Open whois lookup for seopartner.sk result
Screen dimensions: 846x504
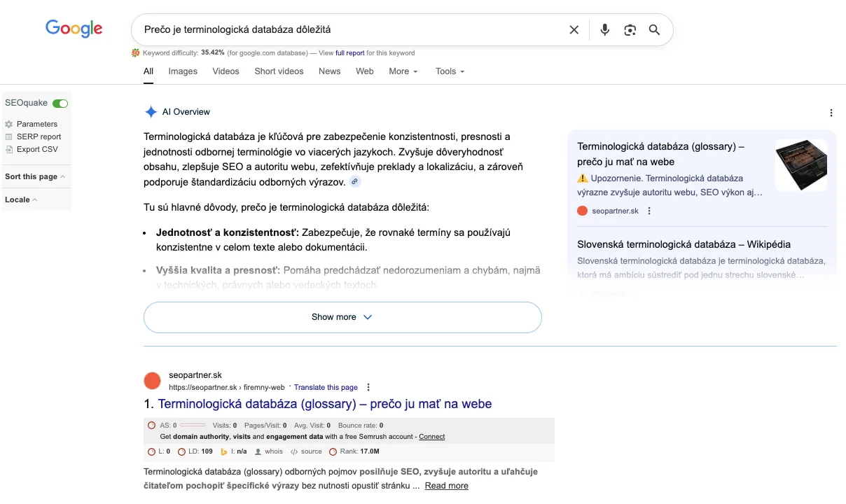[x=269, y=451]
